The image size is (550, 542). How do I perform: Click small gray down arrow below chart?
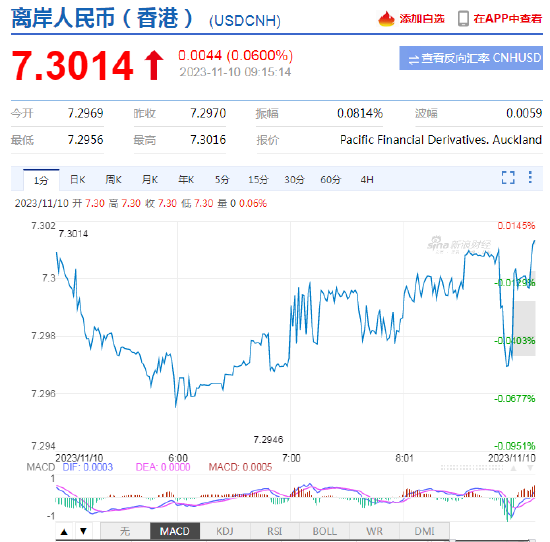pyautogui.click(x=530, y=468)
